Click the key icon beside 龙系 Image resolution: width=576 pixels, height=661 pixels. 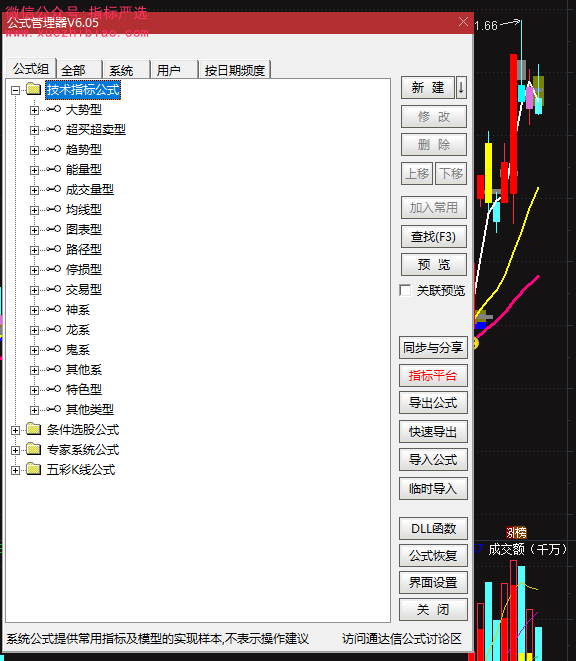[54, 329]
